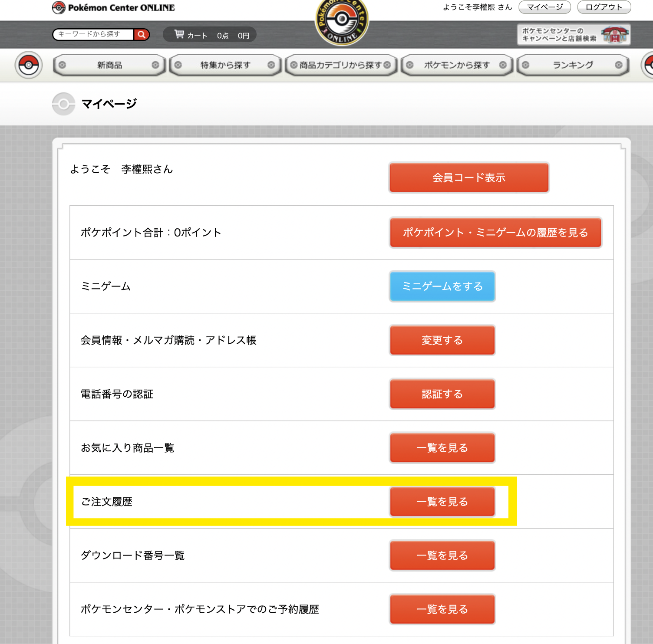This screenshot has height=644, width=653.
Task: Open the shopping cart icon
Action: point(179,34)
